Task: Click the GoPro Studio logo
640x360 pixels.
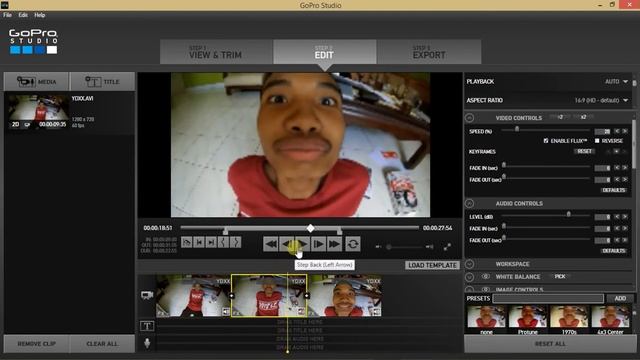Action: tap(33, 41)
